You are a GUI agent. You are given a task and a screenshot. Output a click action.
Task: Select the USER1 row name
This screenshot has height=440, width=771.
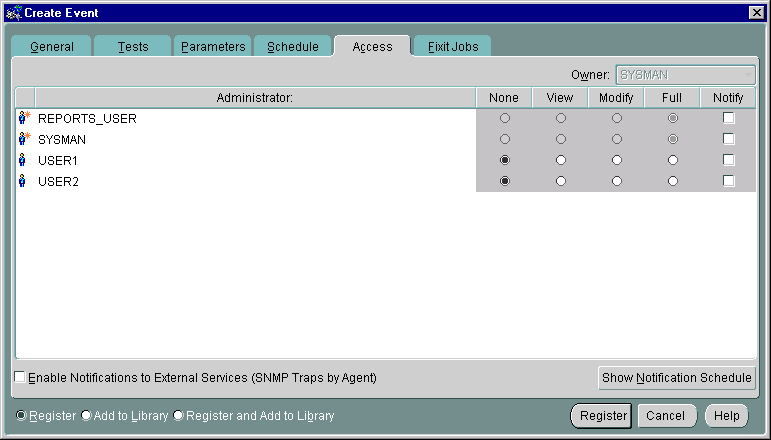(x=58, y=161)
